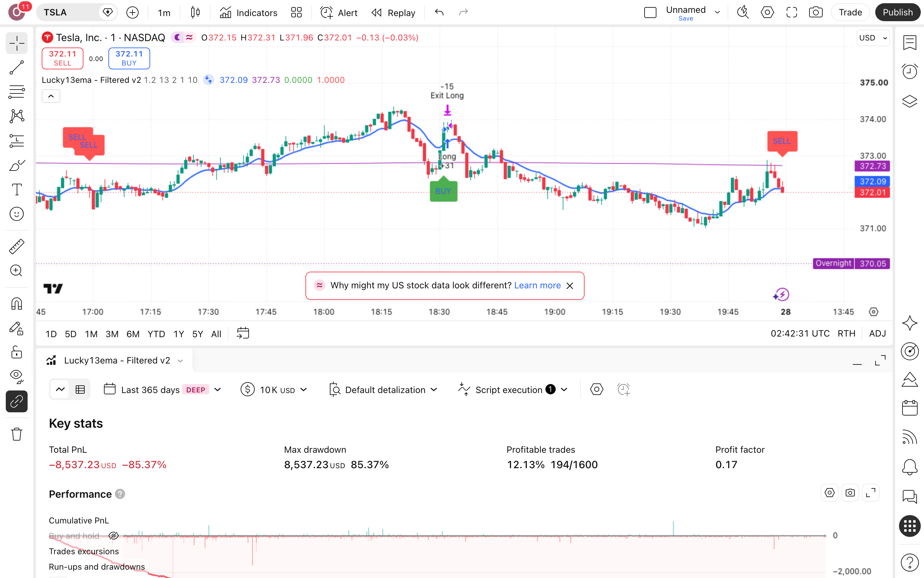Open the watchlist panel icon
The width and height of the screenshot is (924, 578).
click(x=910, y=42)
